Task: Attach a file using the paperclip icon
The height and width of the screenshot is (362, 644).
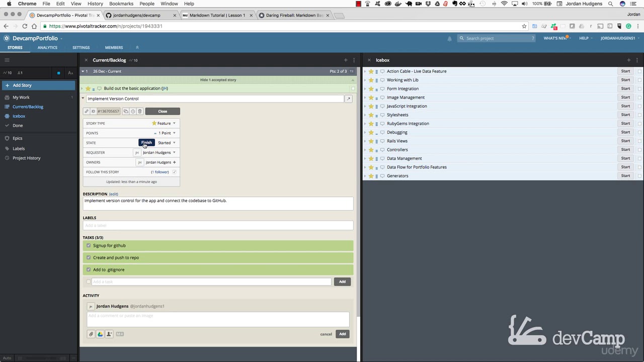Action: [x=91, y=334]
